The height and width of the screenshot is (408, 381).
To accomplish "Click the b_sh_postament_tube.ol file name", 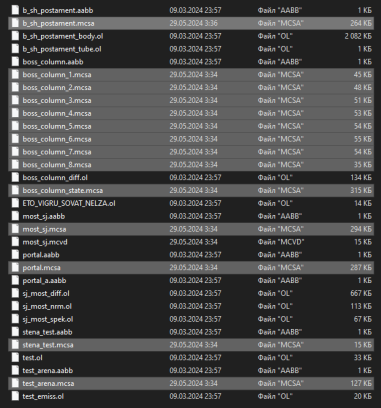I will point(62,49).
